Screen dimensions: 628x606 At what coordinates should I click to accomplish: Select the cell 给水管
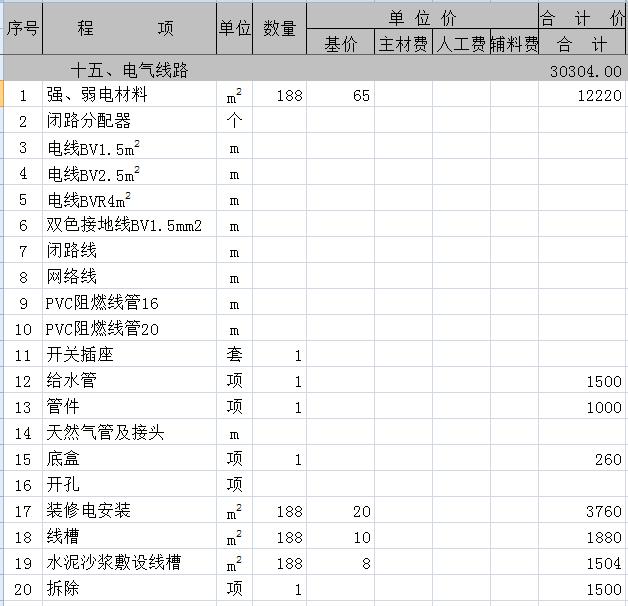coord(129,381)
